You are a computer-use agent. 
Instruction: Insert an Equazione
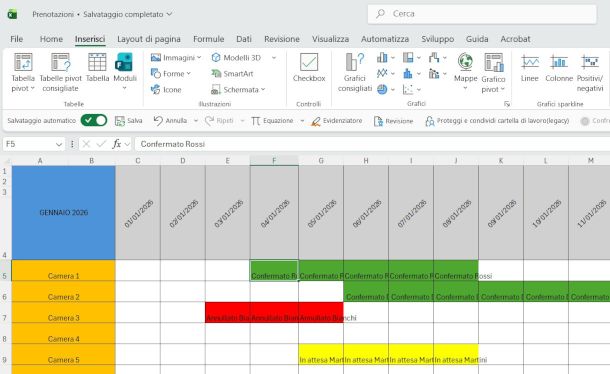click(272, 121)
